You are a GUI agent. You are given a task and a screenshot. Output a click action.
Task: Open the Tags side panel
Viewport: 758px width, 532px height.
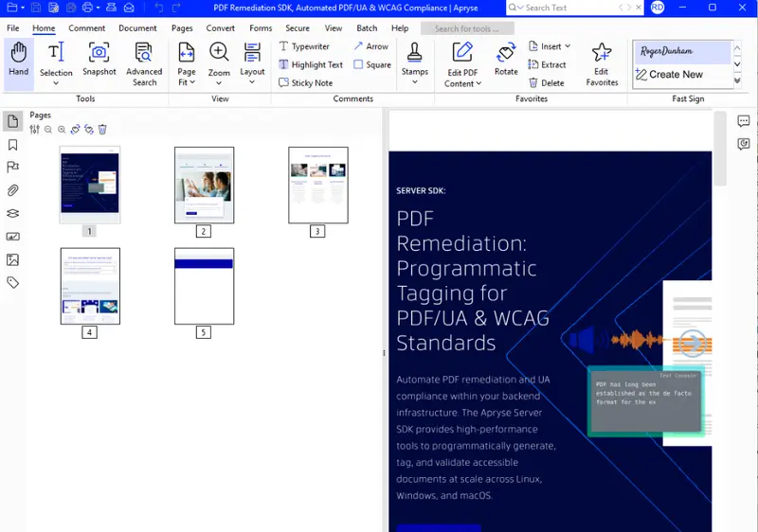click(13, 282)
